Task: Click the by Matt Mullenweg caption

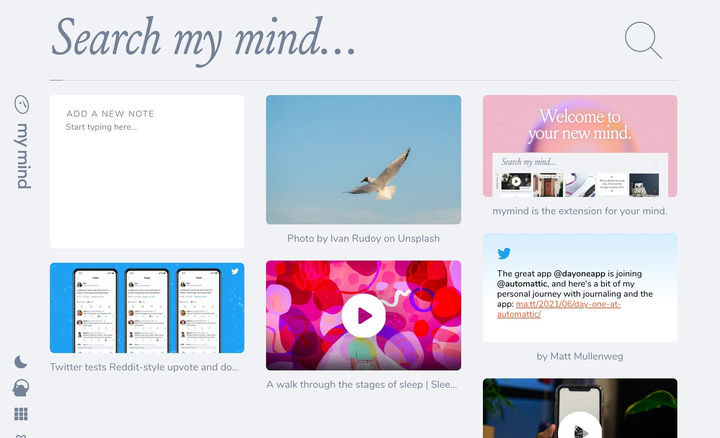Action: pyautogui.click(x=579, y=356)
